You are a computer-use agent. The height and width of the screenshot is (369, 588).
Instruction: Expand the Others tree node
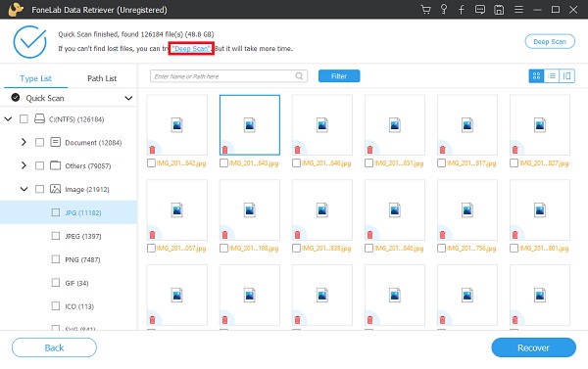(24, 165)
